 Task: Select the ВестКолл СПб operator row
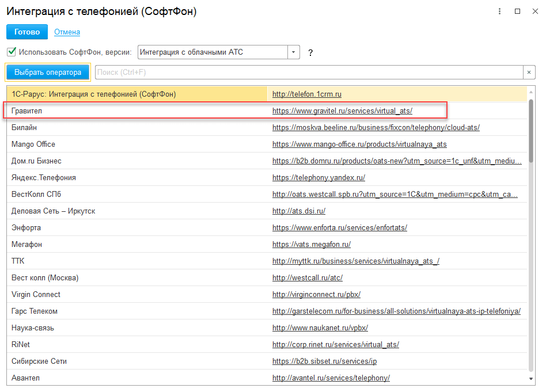tap(267, 194)
